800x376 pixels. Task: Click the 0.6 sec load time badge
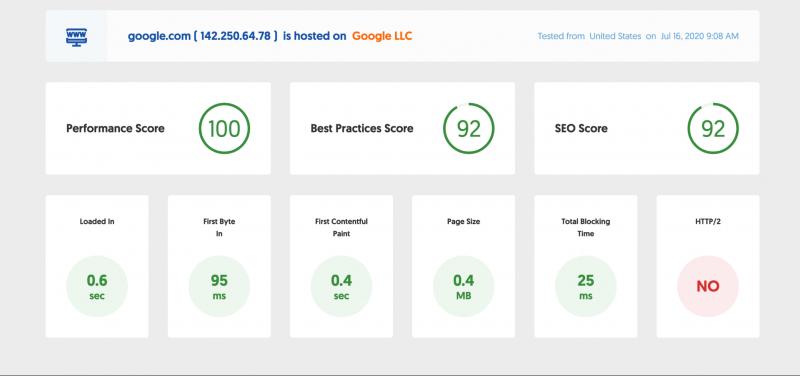pos(97,286)
